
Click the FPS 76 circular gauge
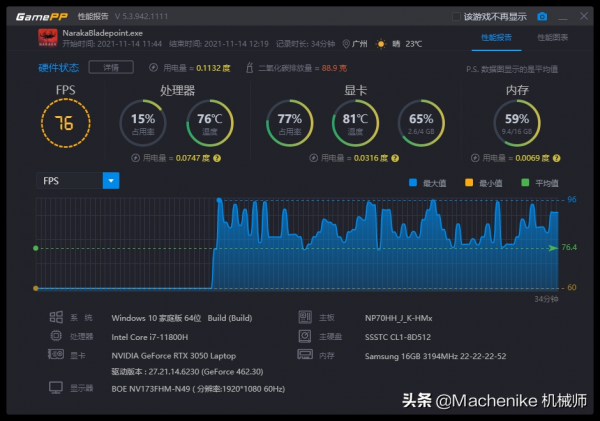point(64,123)
